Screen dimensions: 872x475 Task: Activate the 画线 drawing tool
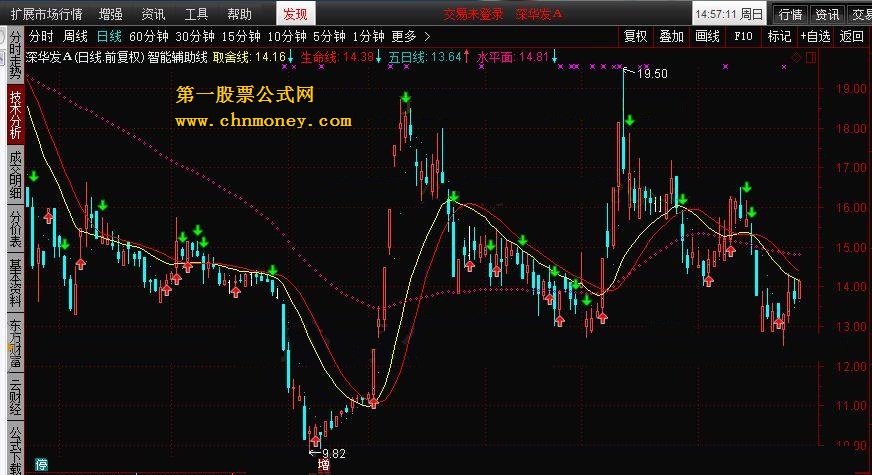[707, 37]
